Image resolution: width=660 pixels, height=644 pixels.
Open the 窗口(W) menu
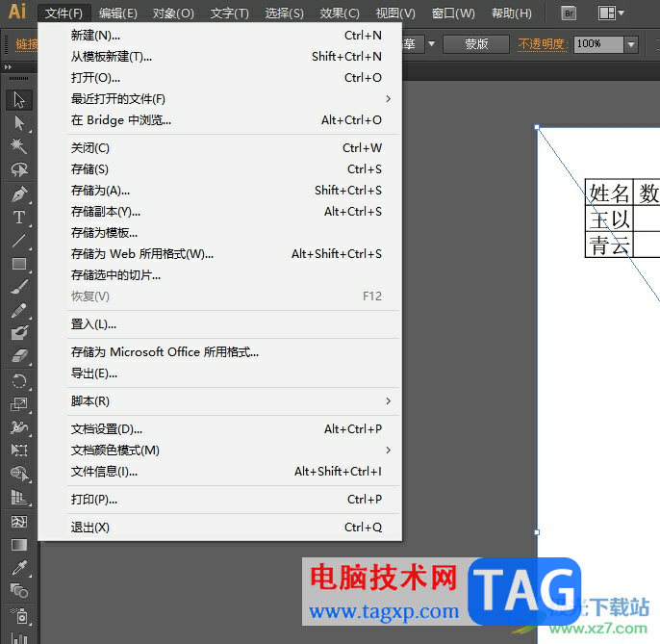[x=453, y=13]
